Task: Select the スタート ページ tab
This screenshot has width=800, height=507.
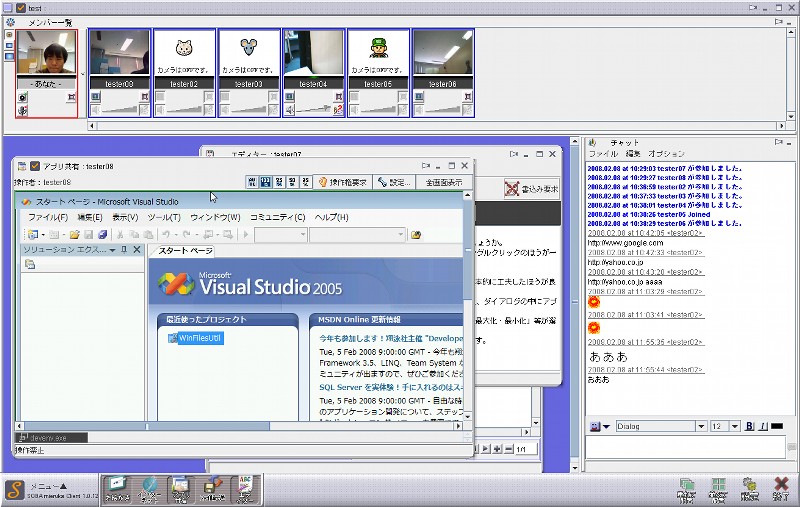Action: [x=185, y=250]
